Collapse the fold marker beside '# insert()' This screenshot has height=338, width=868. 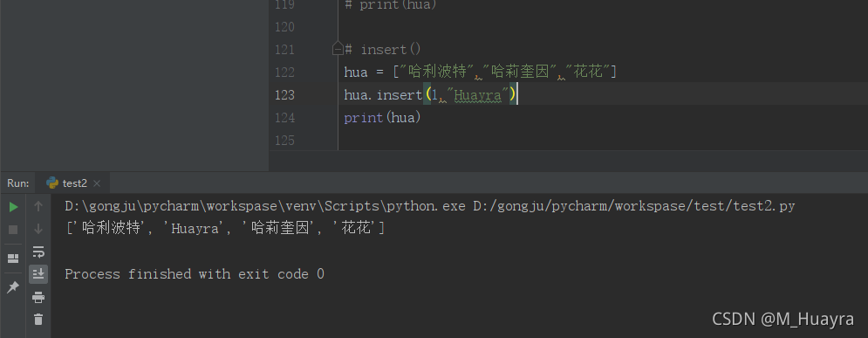tap(338, 50)
